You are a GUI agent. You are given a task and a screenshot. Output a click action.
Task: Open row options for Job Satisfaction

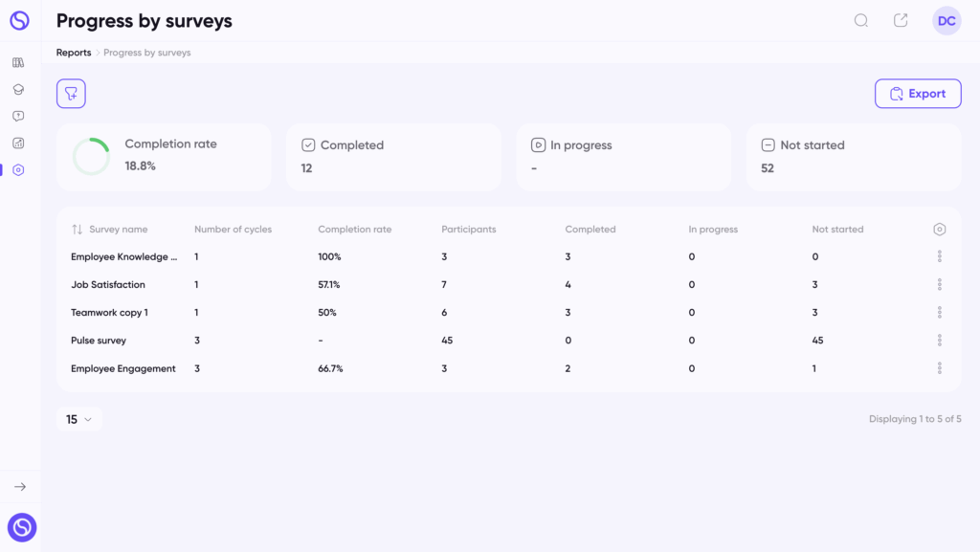coord(940,285)
